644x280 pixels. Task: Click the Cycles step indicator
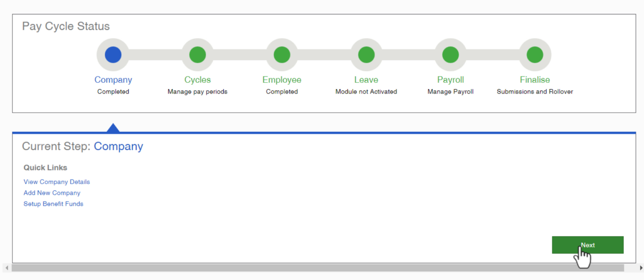[197, 54]
